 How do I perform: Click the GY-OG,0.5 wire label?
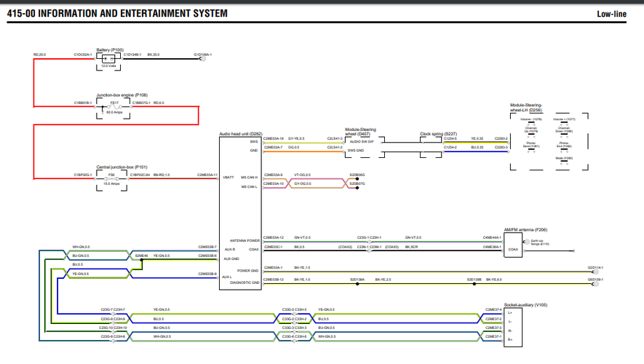tap(302, 183)
